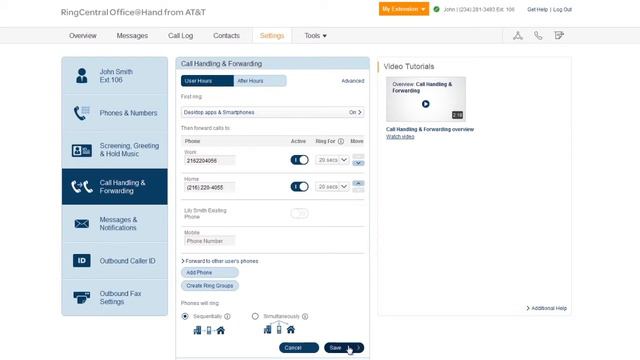Open the Settings tab
The height and width of the screenshot is (360, 640).
(x=272, y=36)
